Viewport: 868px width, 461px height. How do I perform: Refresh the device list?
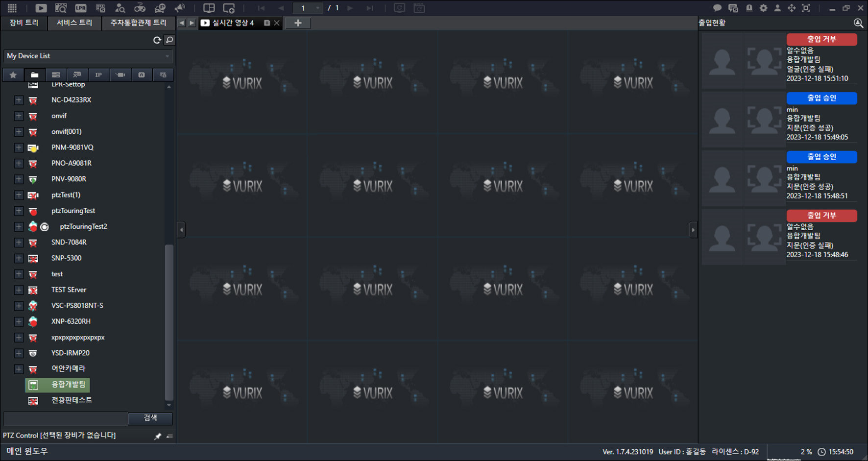(157, 40)
